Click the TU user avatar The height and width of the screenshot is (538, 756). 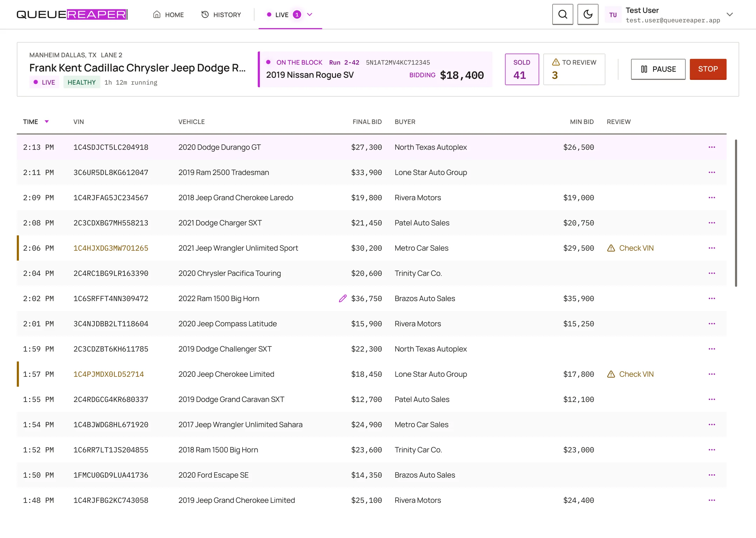pyautogui.click(x=613, y=15)
